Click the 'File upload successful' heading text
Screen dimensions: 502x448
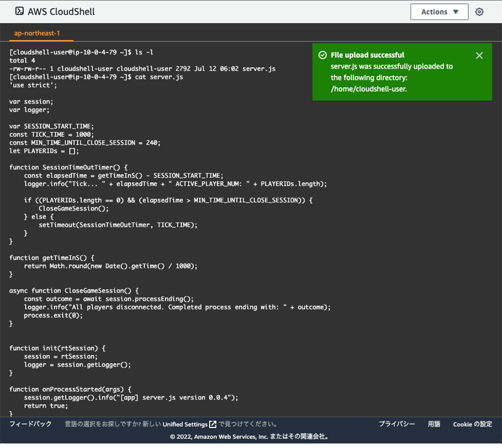click(367, 55)
